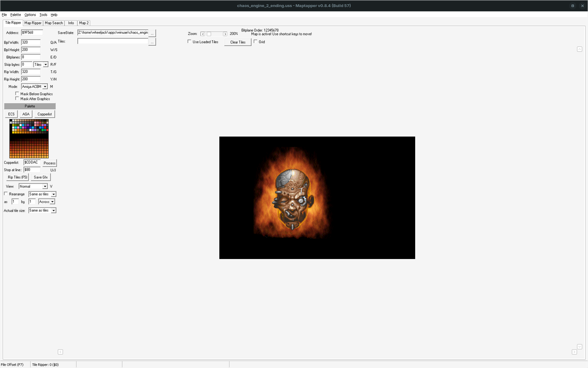Click the Address input field
This screenshot has height=368, width=588.
click(x=32, y=33)
